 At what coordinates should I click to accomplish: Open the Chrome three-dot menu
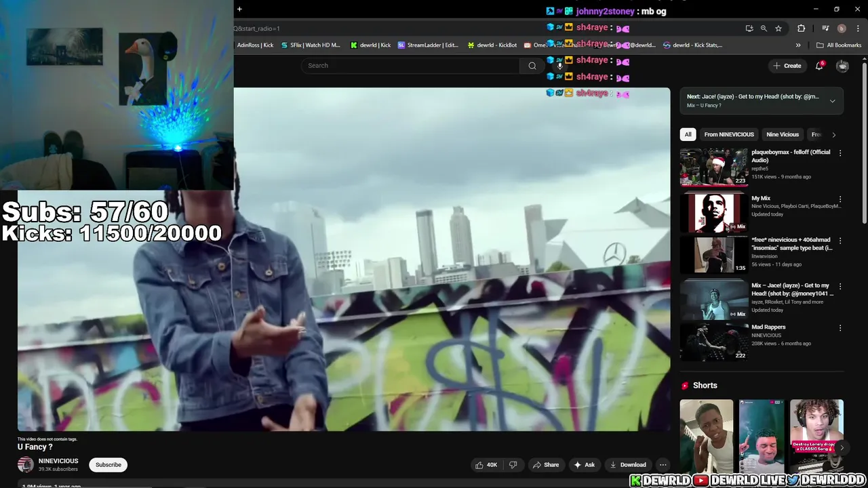(858, 28)
